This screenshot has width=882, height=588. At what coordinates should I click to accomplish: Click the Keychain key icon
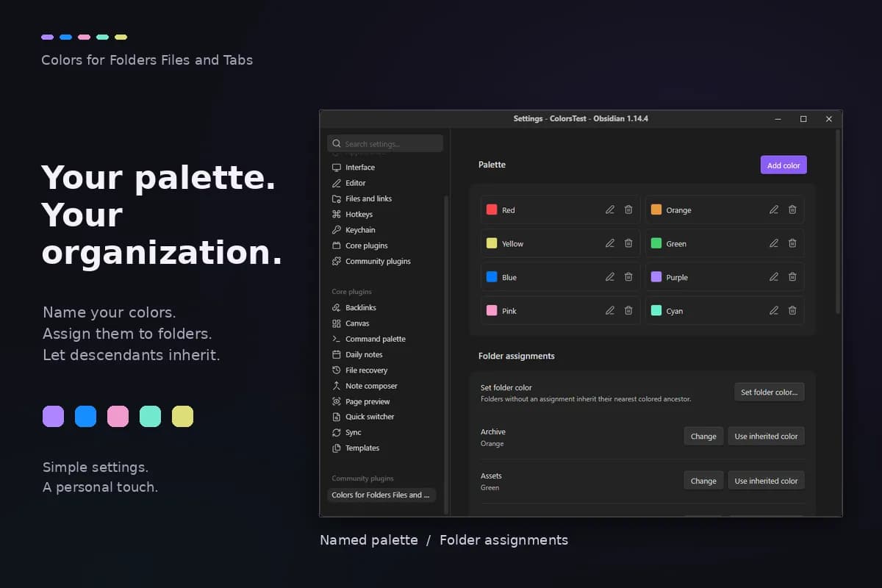(337, 230)
